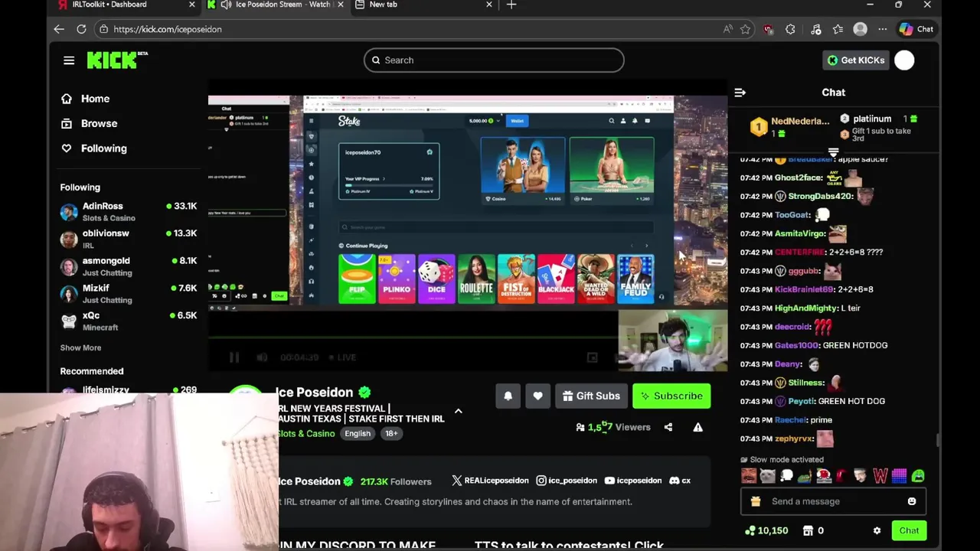Open the emoji picker in message box

click(912, 501)
